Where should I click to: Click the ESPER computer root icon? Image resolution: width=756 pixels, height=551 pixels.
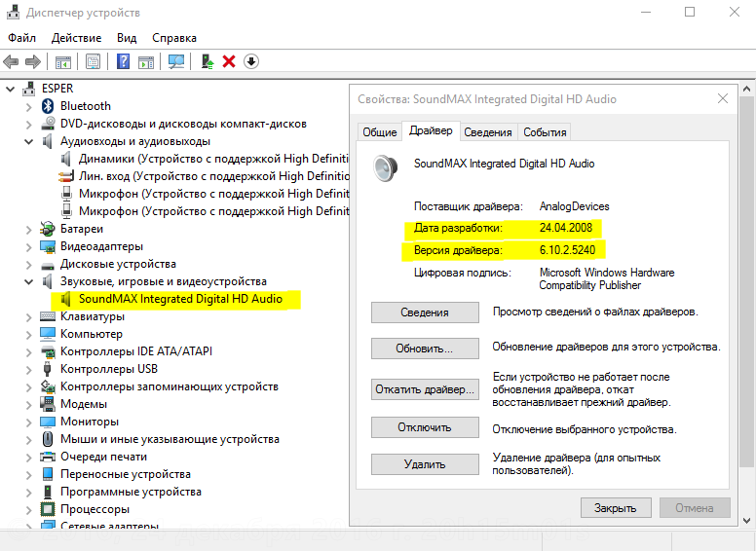[x=29, y=89]
